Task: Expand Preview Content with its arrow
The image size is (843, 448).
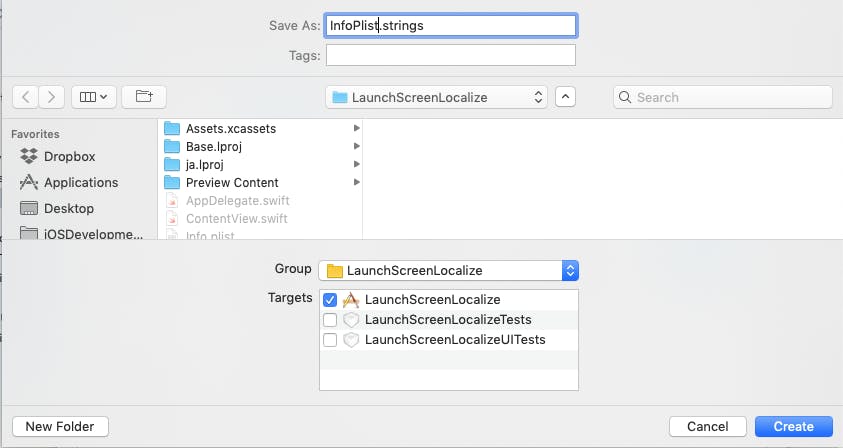Action: pyautogui.click(x=356, y=182)
